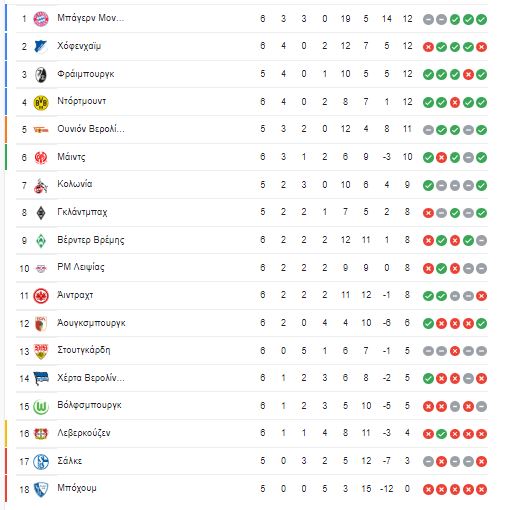Click the Mainz club crest
506x510 pixels.
[41, 157]
